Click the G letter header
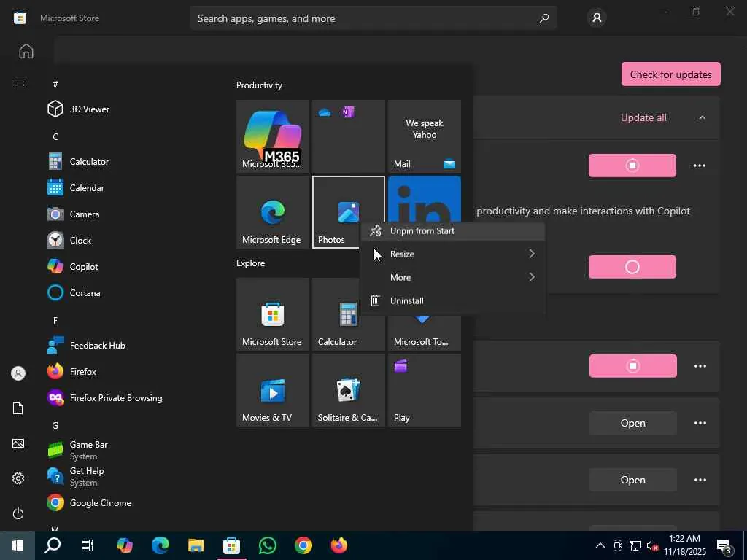The height and width of the screenshot is (560, 747). 55,425
